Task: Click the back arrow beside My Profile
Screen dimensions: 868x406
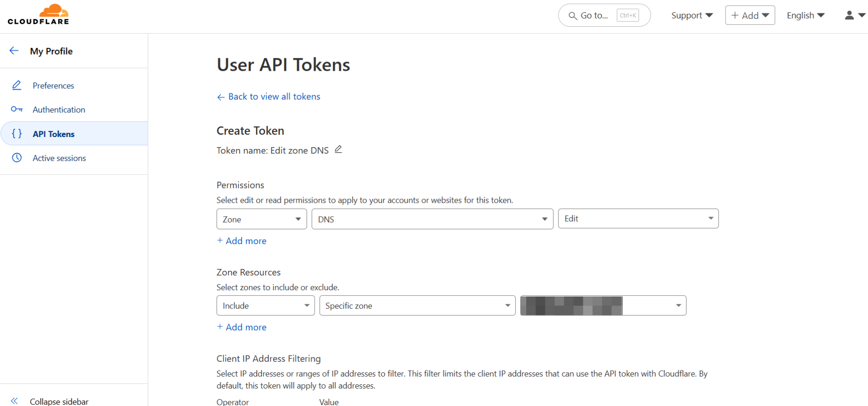Action: [14, 51]
